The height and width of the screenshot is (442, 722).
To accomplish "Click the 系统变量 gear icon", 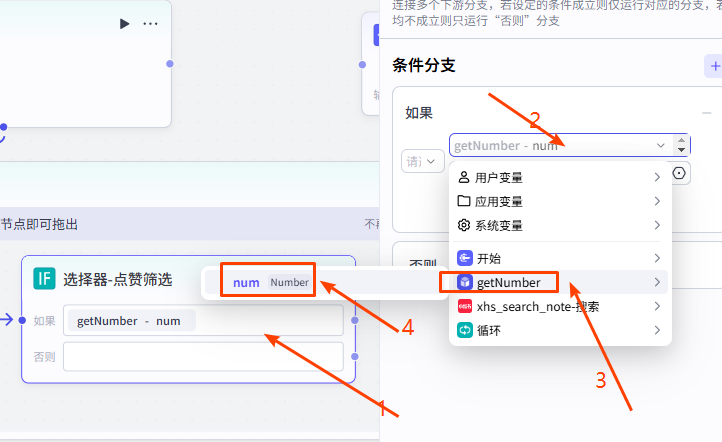I will pyautogui.click(x=464, y=225).
